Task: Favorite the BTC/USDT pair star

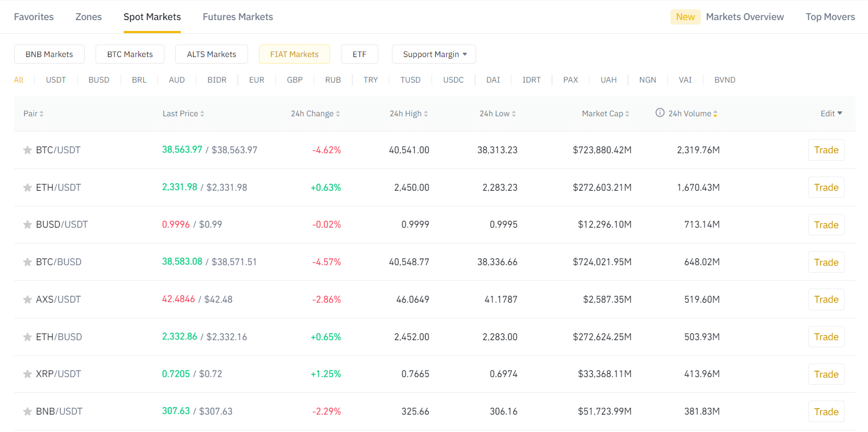Action: pyautogui.click(x=27, y=151)
